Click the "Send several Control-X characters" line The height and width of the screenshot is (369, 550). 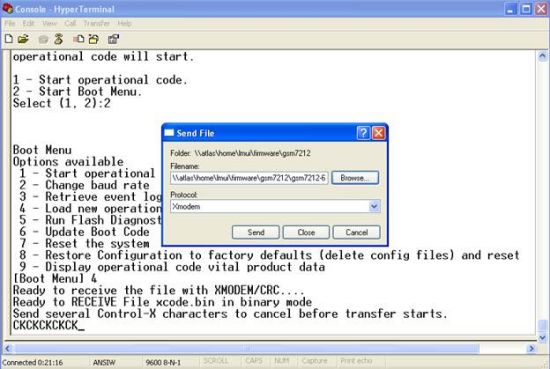[x=230, y=314]
